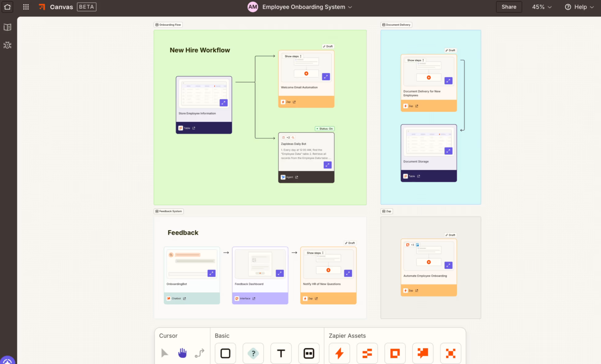Click the Share button
601x364 pixels.
pyautogui.click(x=509, y=7)
